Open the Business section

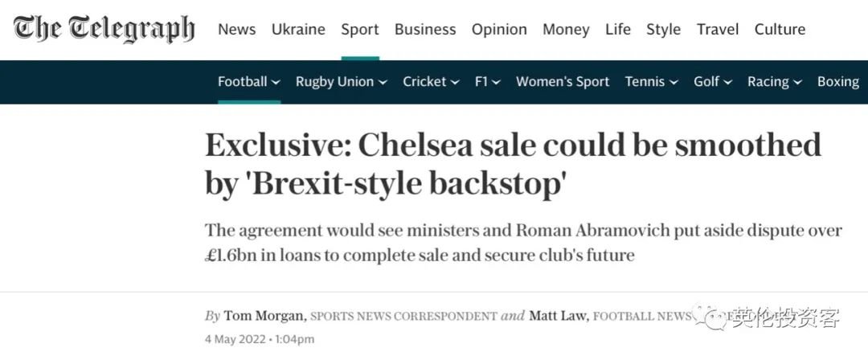(425, 30)
